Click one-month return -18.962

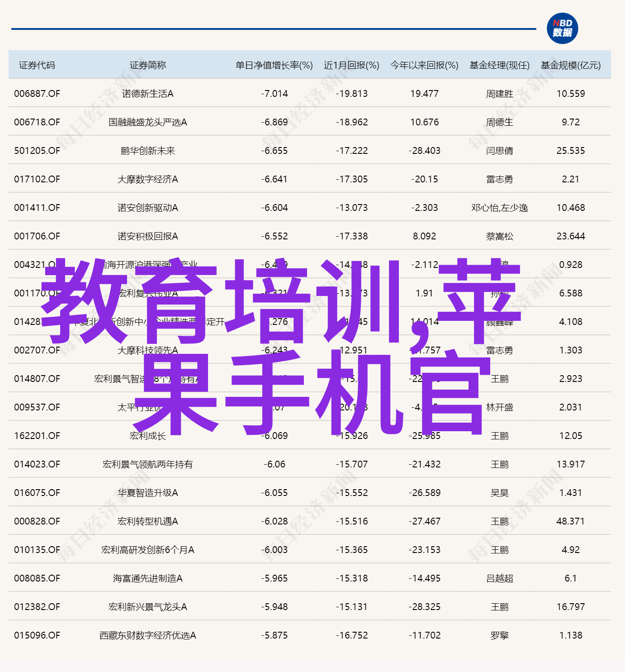[351, 122]
